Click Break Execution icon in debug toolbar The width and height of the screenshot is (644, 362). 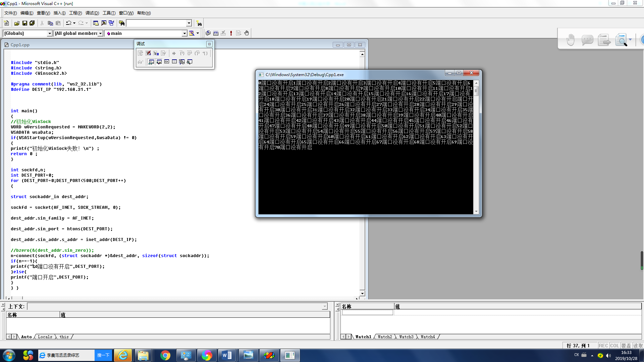[x=156, y=53]
